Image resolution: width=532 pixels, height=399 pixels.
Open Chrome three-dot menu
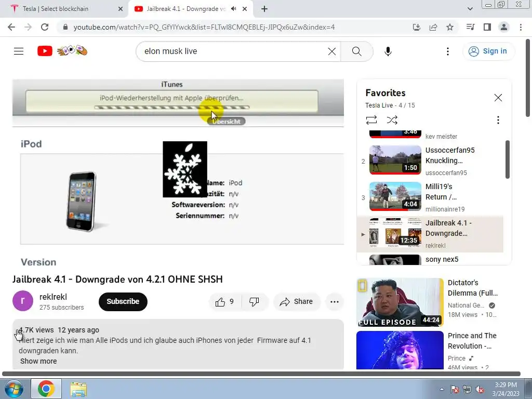(521, 27)
